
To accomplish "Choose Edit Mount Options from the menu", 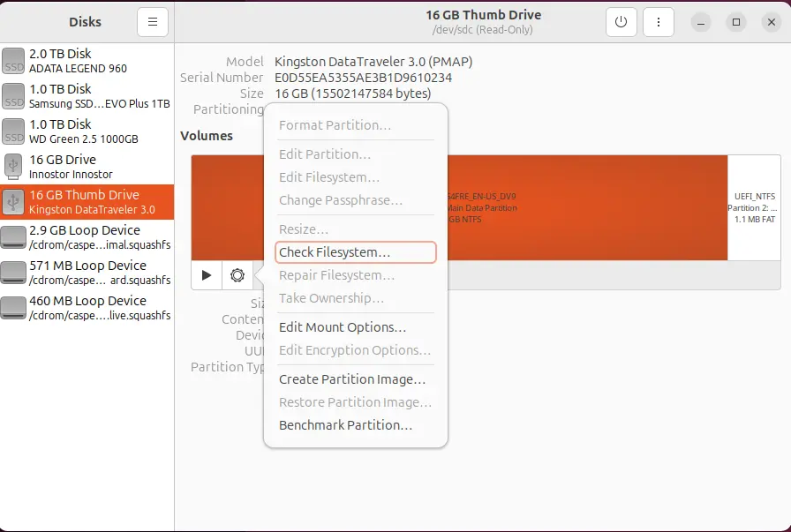I will pyautogui.click(x=356, y=327).
